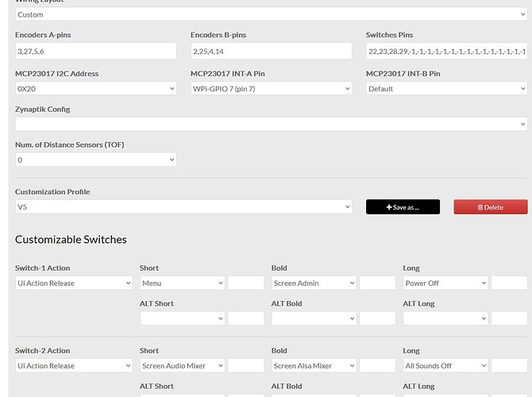Click the red Delete button

490,207
